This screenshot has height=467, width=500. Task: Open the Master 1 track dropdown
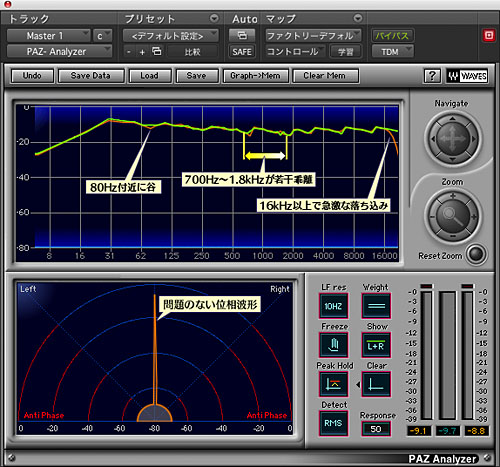coord(49,36)
